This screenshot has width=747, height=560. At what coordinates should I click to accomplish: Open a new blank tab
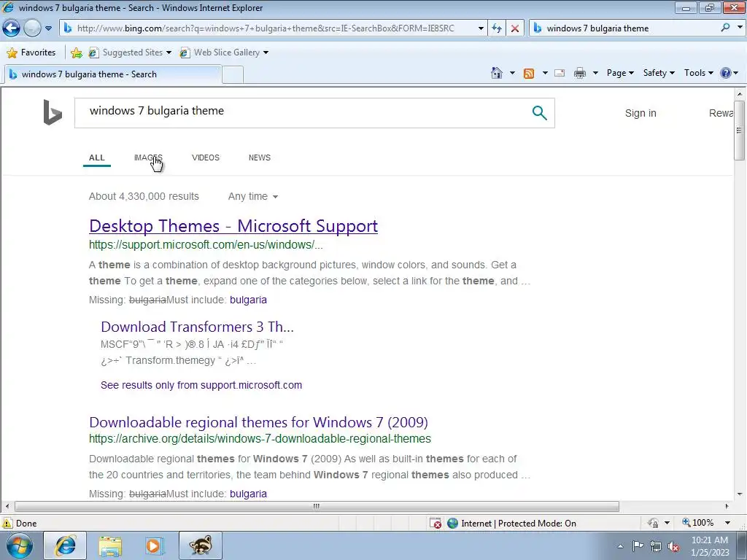coord(233,75)
